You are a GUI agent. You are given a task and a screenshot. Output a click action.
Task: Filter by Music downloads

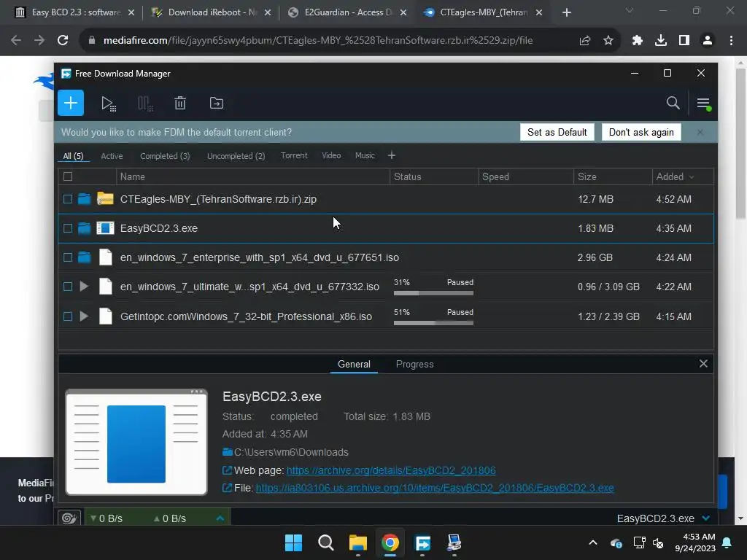365,156
